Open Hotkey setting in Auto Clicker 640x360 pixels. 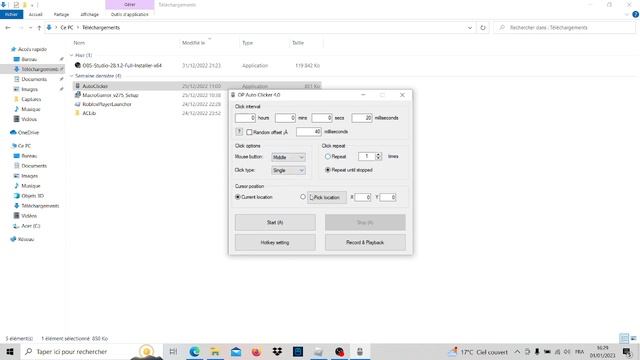(275, 242)
